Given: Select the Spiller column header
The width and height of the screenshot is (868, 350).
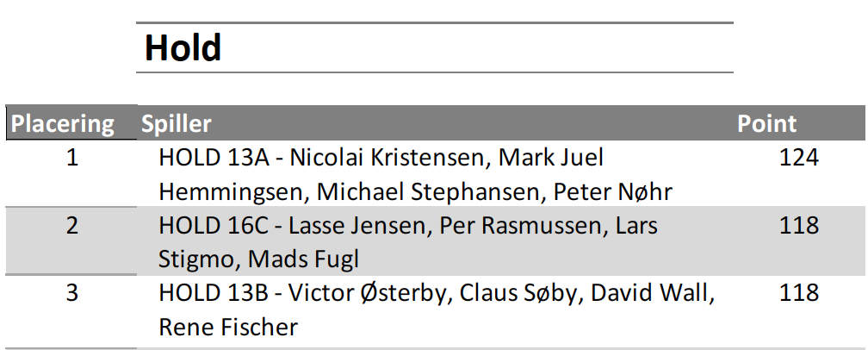Looking at the screenshot, I should click(176, 123).
